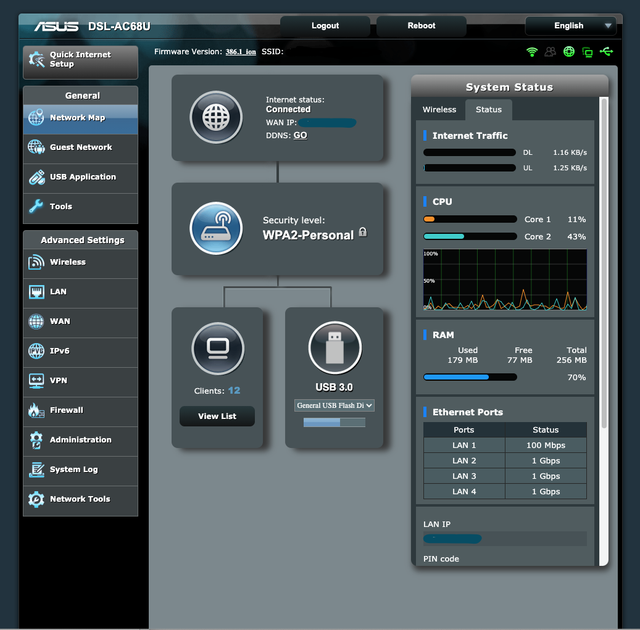The height and width of the screenshot is (630, 640).
Task: Open the Guest Network menu item
Action: click(80, 149)
